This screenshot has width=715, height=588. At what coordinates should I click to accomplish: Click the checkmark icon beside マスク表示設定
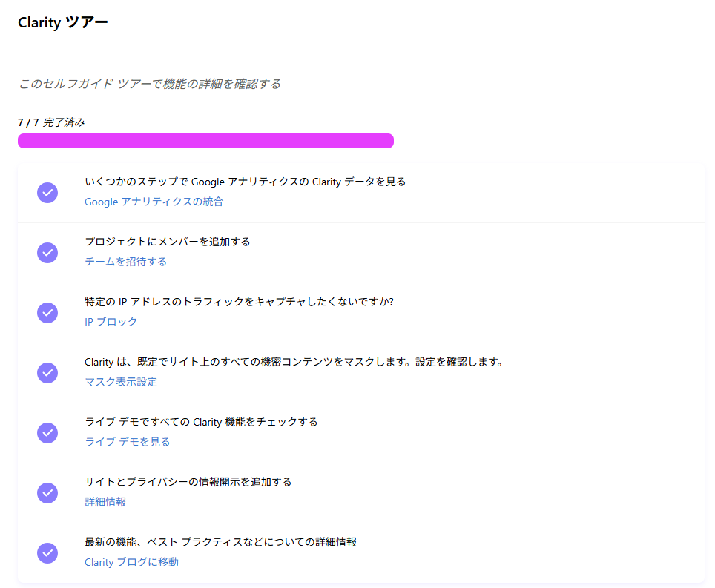coord(47,373)
